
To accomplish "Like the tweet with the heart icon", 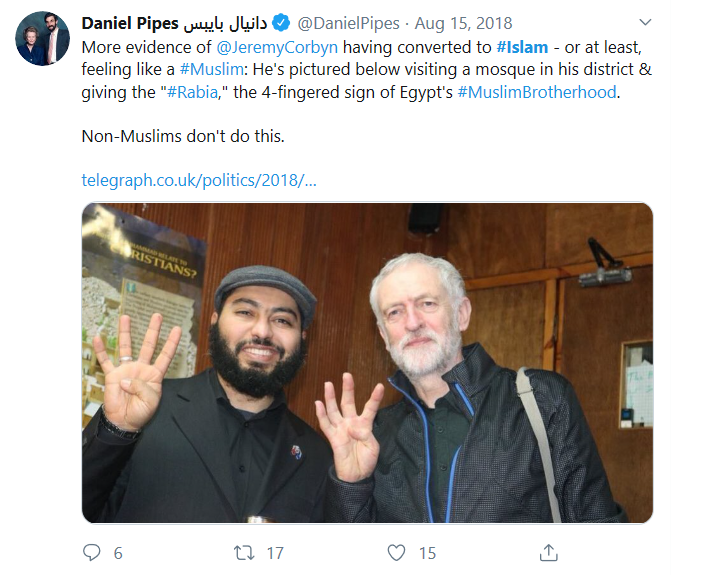I will click(396, 553).
